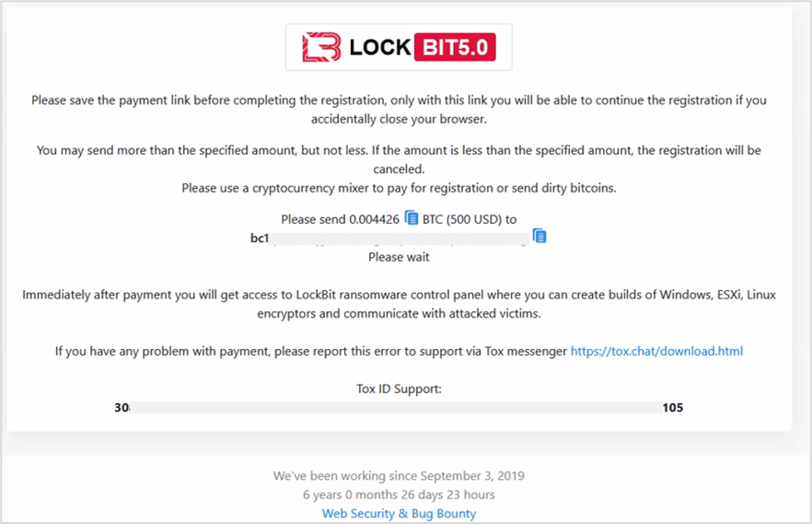
Task: Click the Tox ID Support label
Action: tap(399, 389)
